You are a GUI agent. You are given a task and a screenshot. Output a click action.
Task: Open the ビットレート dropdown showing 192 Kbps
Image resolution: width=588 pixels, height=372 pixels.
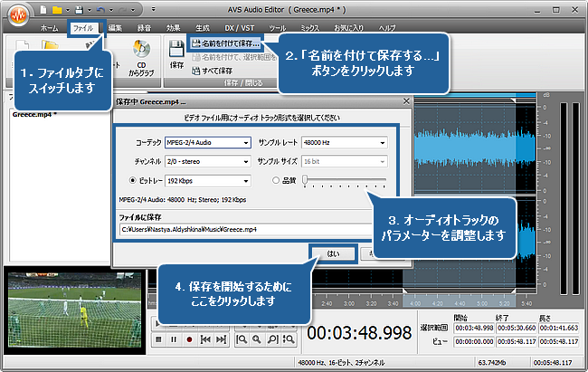coord(208,181)
